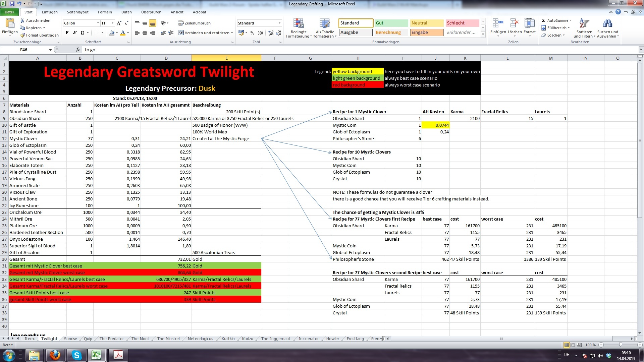Click the font color A icon
Image resolution: width=644 pixels, height=362 pixels.
tap(123, 33)
